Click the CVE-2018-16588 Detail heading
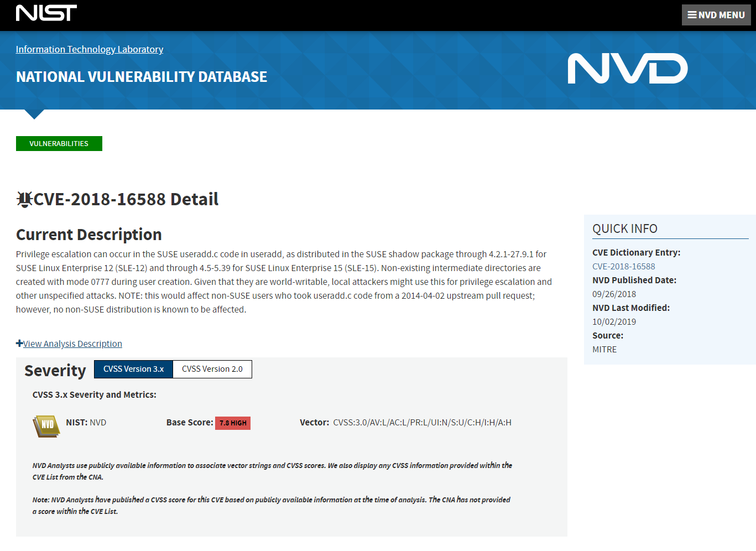The width and height of the screenshot is (756, 551). tap(126, 199)
